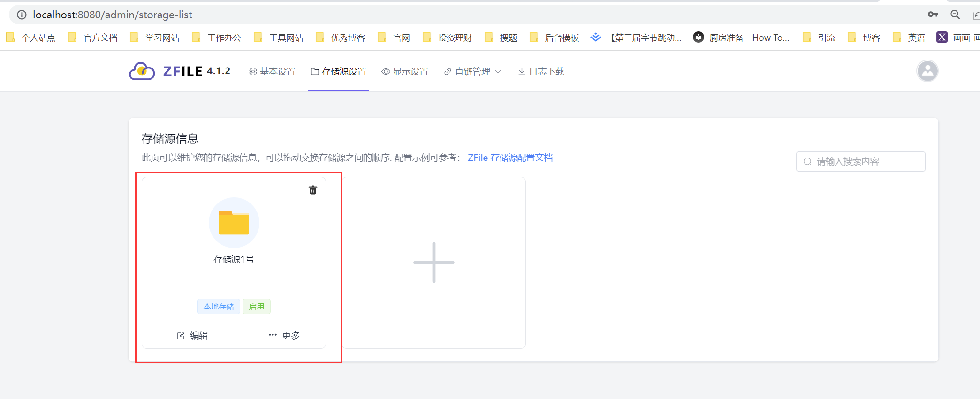This screenshot has width=980, height=399.
Task: View site information icon beside URL
Action: click(22, 15)
